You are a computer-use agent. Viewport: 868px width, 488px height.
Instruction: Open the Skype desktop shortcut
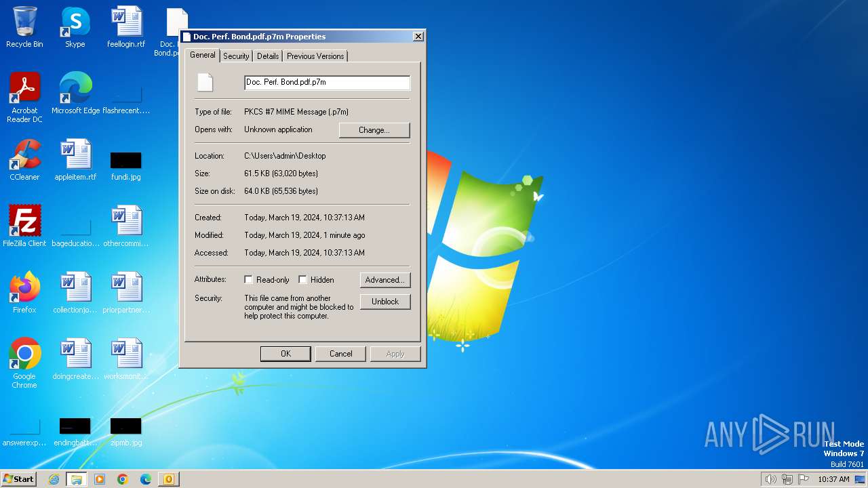point(75,27)
